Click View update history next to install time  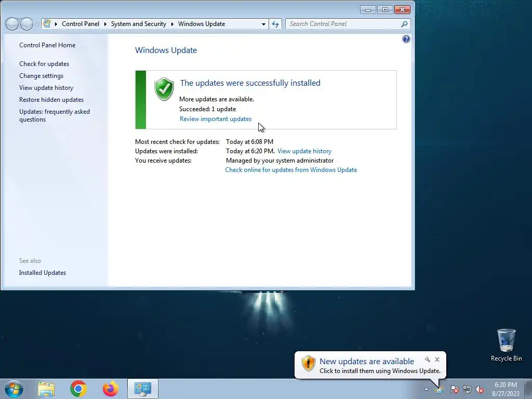click(304, 151)
